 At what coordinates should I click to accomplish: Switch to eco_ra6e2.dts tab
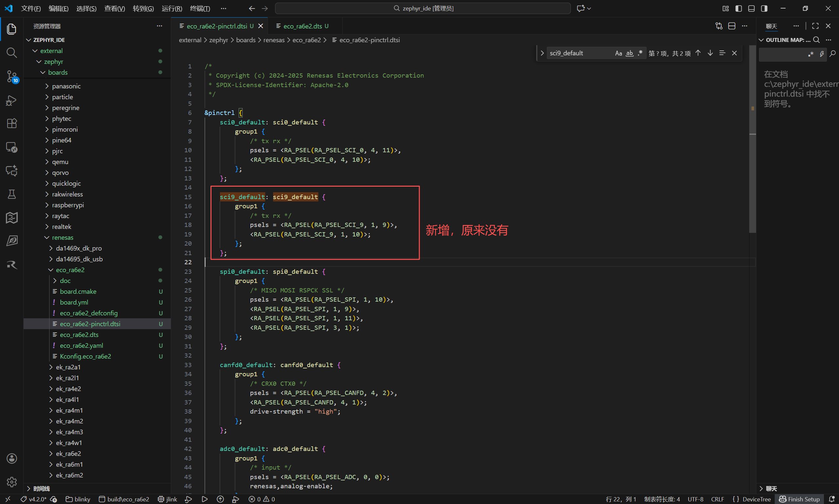point(302,26)
